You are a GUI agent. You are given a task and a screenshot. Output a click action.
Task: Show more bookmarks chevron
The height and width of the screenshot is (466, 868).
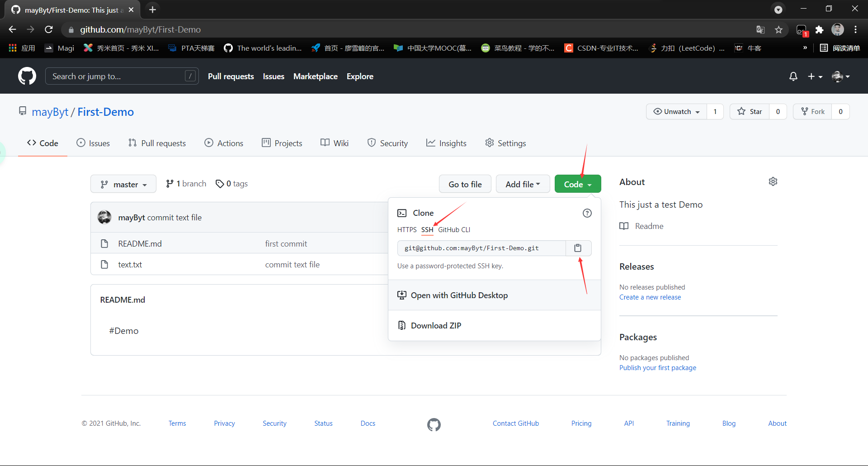(x=805, y=48)
